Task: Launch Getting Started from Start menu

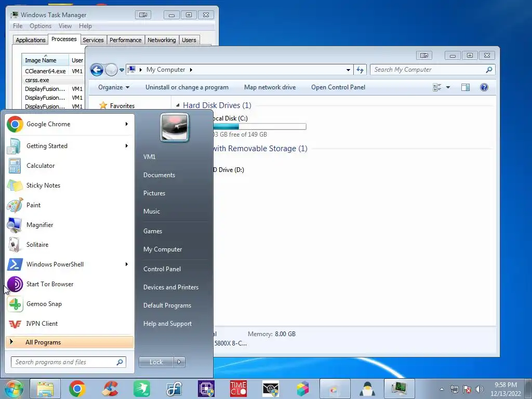Action: click(x=70, y=146)
